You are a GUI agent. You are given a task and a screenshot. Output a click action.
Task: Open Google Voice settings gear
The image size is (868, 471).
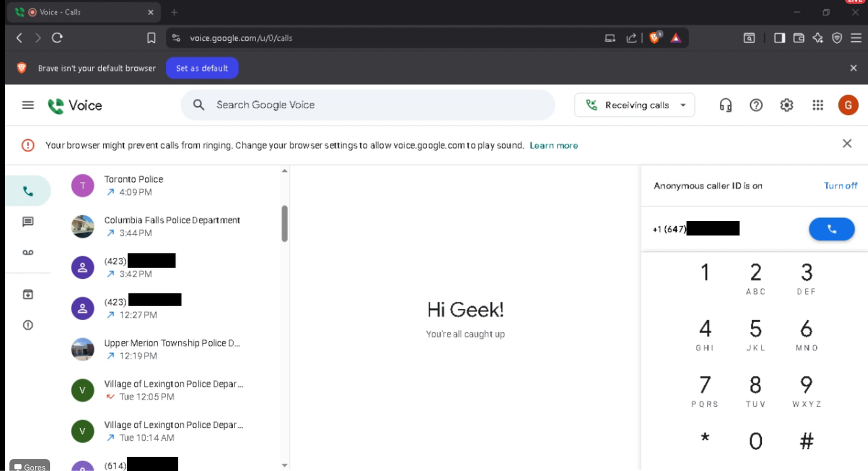coord(786,105)
